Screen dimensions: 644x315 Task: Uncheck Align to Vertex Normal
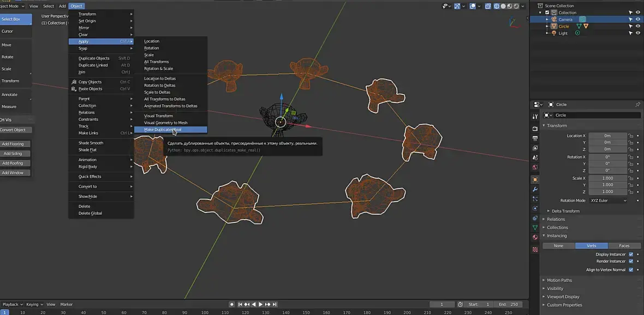(x=631, y=270)
